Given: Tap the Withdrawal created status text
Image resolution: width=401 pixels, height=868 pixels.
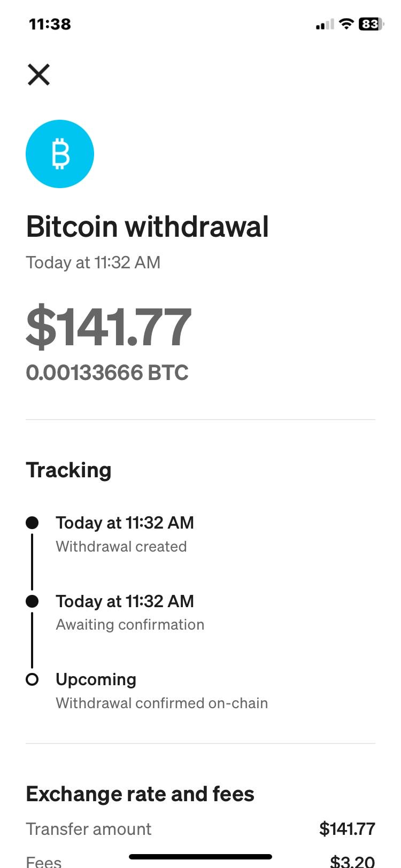Looking at the screenshot, I should (121, 546).
